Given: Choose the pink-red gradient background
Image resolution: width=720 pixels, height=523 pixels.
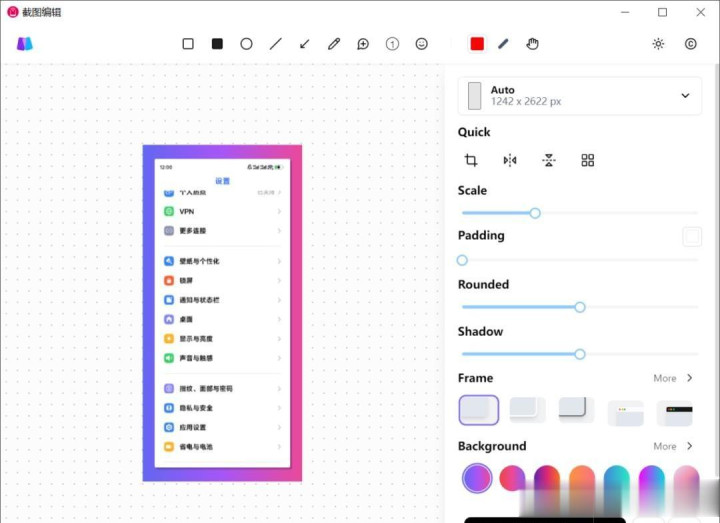Looking at the screenshot, I should click(512, 478).
